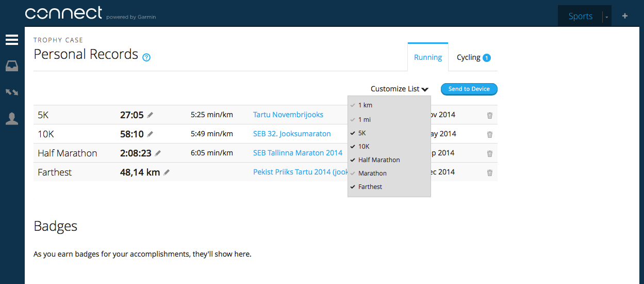Collapse the Customize List dropdown
644x284 pixels.
[x=400, y=89]
